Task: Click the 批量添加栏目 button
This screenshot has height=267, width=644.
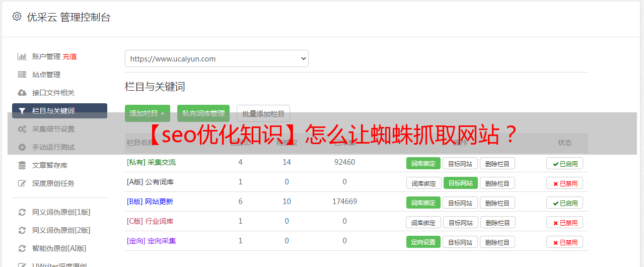Action: 263,113
